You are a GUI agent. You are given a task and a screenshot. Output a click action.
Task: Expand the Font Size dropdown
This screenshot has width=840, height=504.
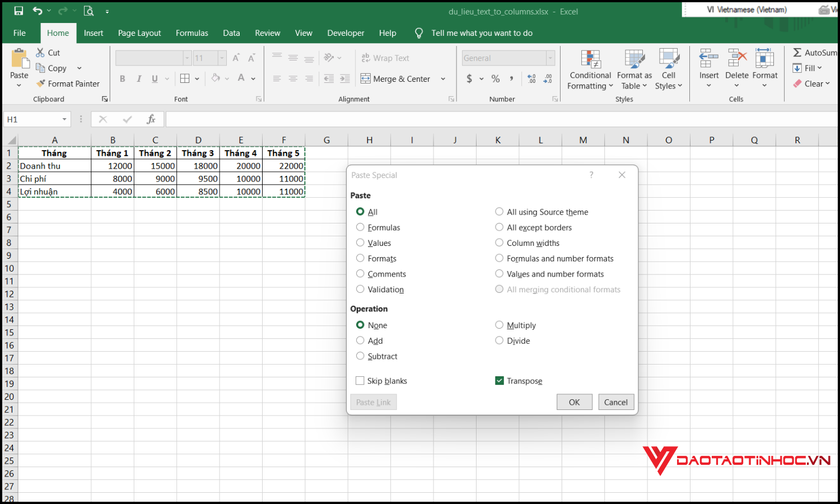tap(221, 58)
